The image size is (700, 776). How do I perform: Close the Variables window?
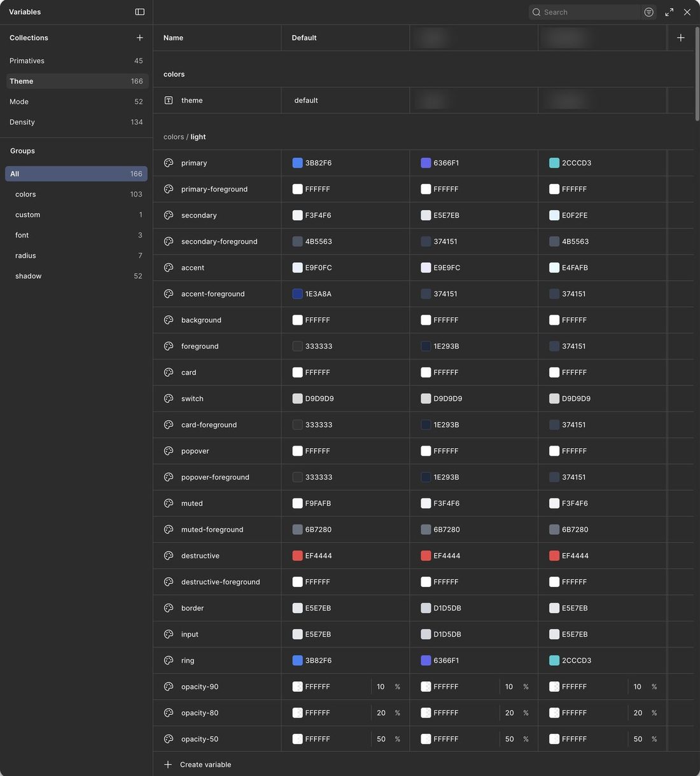(687, 12)
